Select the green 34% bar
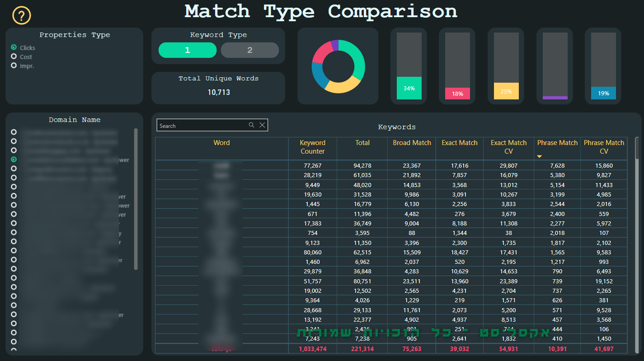644x361 pixels. coord(409,88)
